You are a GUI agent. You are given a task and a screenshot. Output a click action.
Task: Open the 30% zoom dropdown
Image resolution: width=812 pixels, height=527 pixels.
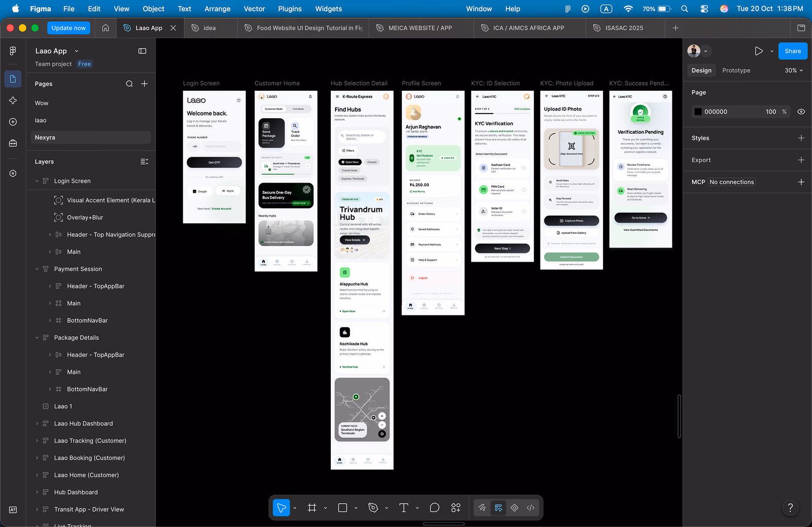794,71
